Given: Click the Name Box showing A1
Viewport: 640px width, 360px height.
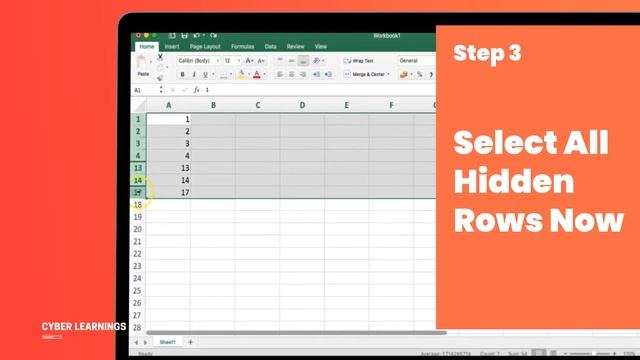Looking at the screenshot, I should (145, 90).
